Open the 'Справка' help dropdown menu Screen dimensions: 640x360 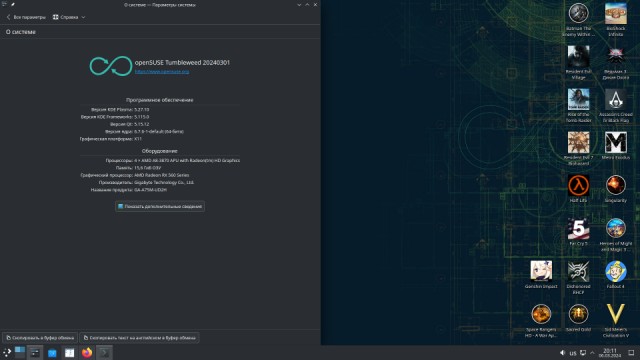point(69,17)
